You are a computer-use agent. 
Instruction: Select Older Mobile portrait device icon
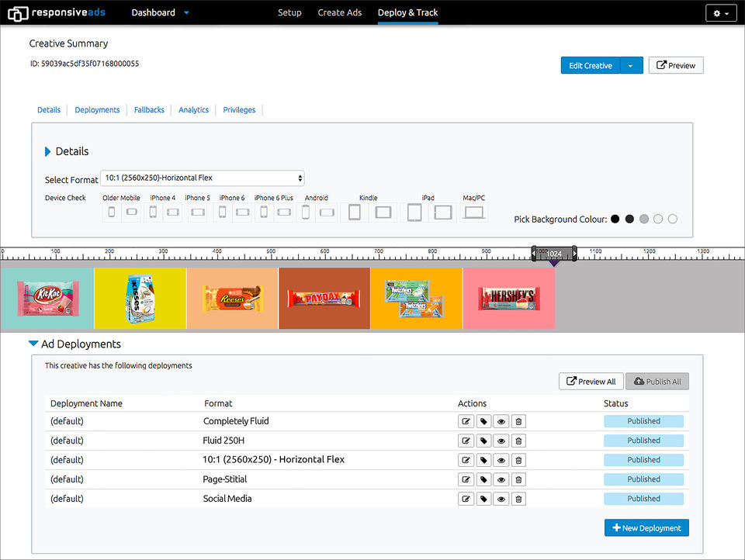coord(112,212)
